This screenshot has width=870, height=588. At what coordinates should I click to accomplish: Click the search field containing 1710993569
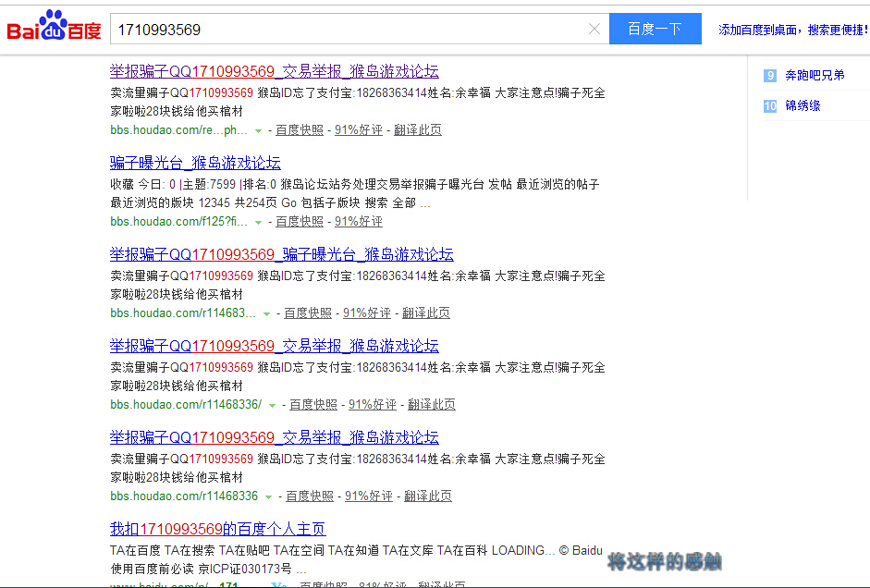pyautogui.click(x=360, y=29)
